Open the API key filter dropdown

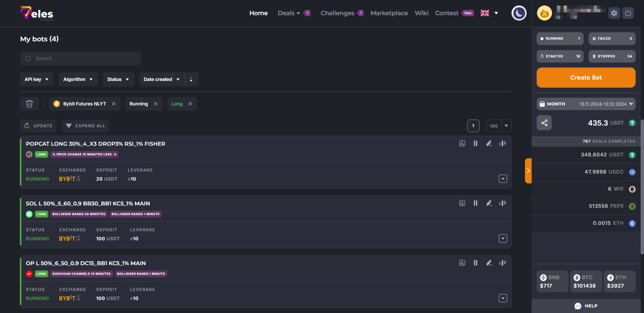[37, 80]
